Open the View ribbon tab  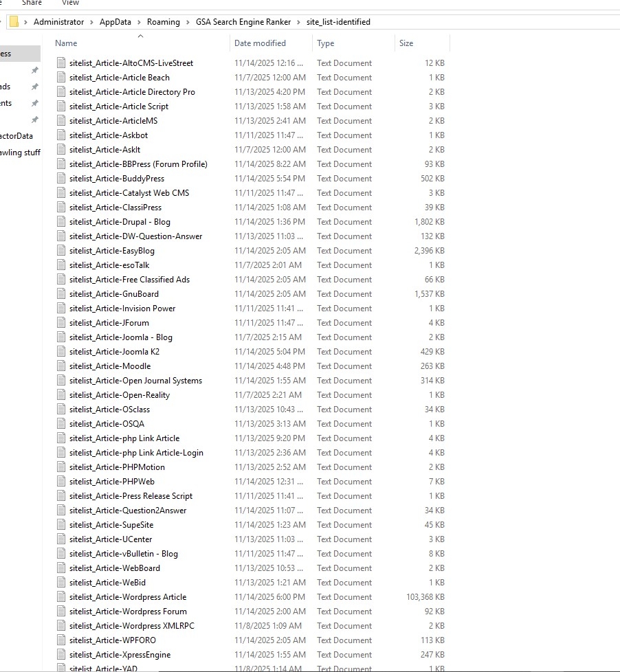point(70,3)
